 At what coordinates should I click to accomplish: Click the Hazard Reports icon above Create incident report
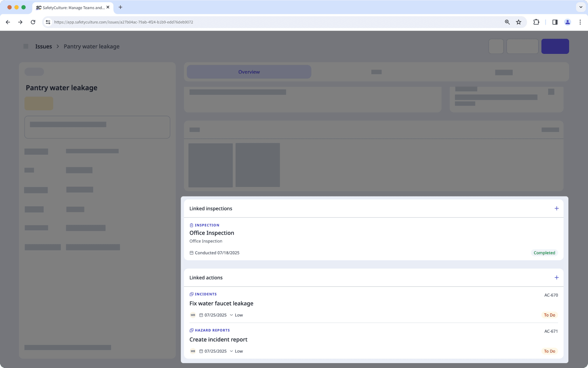click(191, 330)
